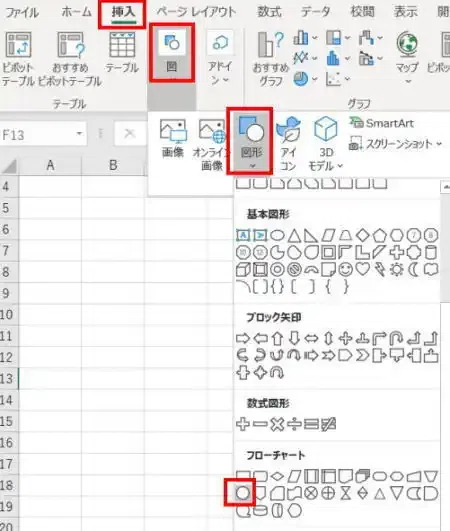Choose the flowchart summing junction shape
Image resolution: width=450 pixels, height=531 pixels.
(311, 493)
